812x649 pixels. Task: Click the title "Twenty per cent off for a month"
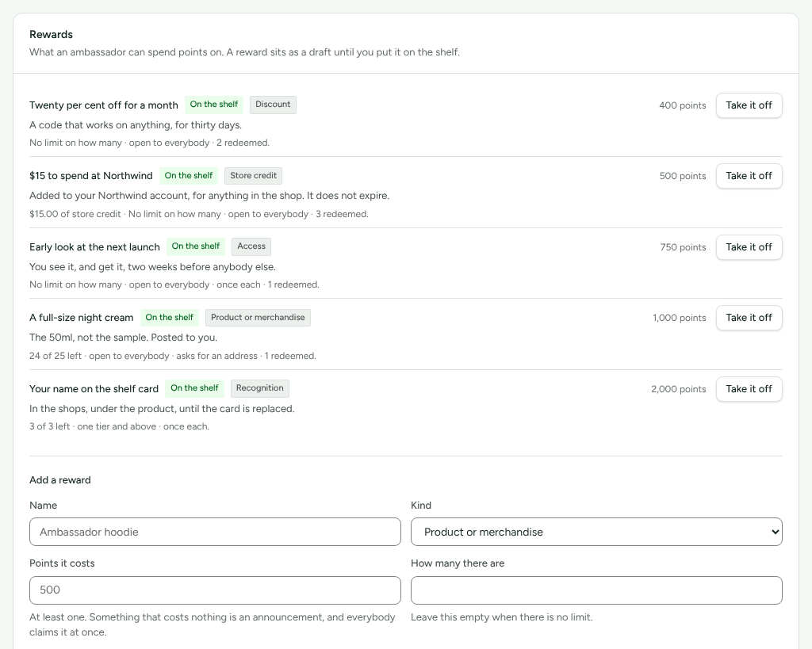104,105
